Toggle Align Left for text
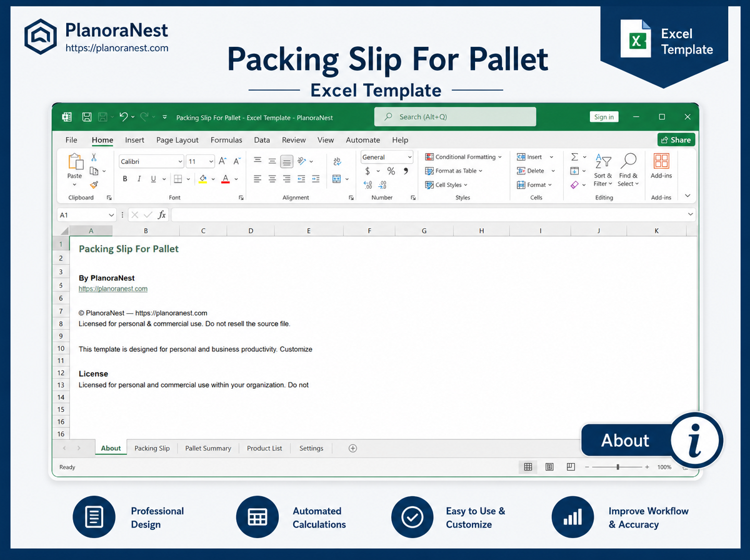 click(x=257, y=179)
